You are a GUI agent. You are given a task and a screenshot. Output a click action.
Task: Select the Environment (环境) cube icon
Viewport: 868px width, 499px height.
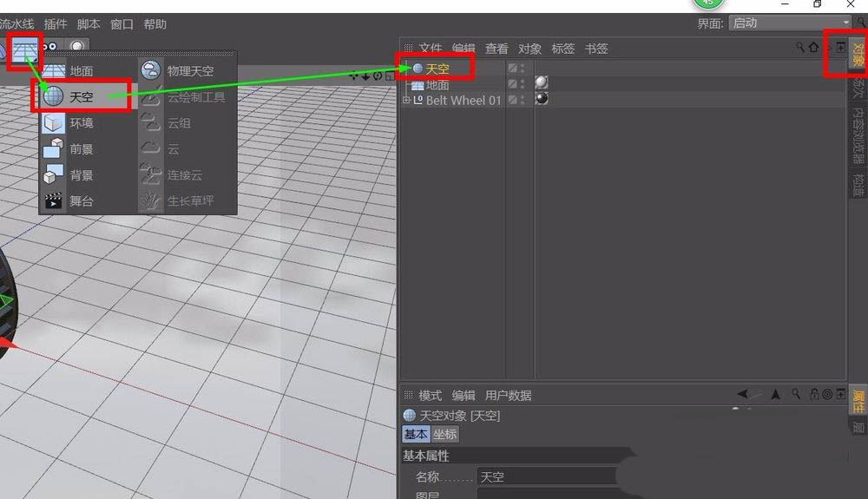click(x=54, y=123)
